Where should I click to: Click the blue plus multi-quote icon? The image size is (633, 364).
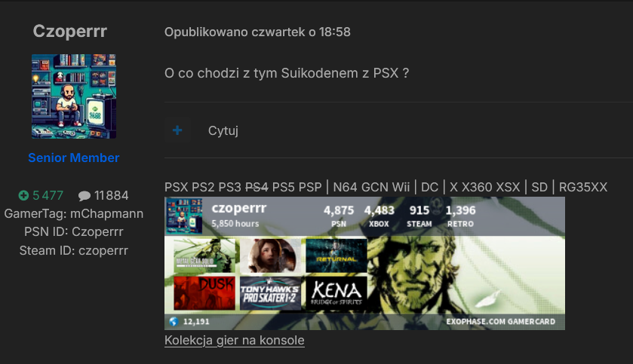(x=177, y=130)
